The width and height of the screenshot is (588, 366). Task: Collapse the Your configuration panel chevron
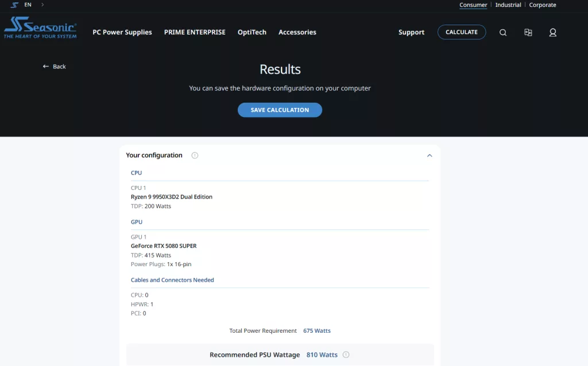430,155
